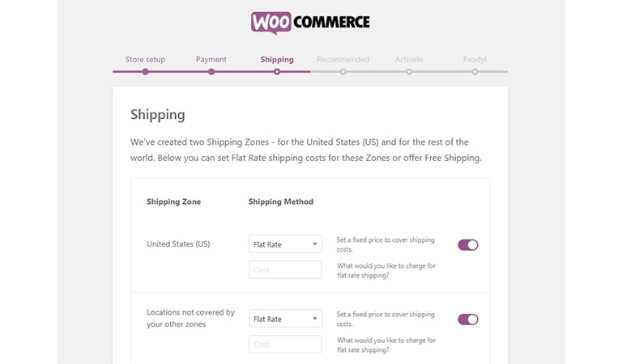Viewport: 622px width, 364px height.
Task: Click the Activate step dot
Action: click(x=409, y=72)
